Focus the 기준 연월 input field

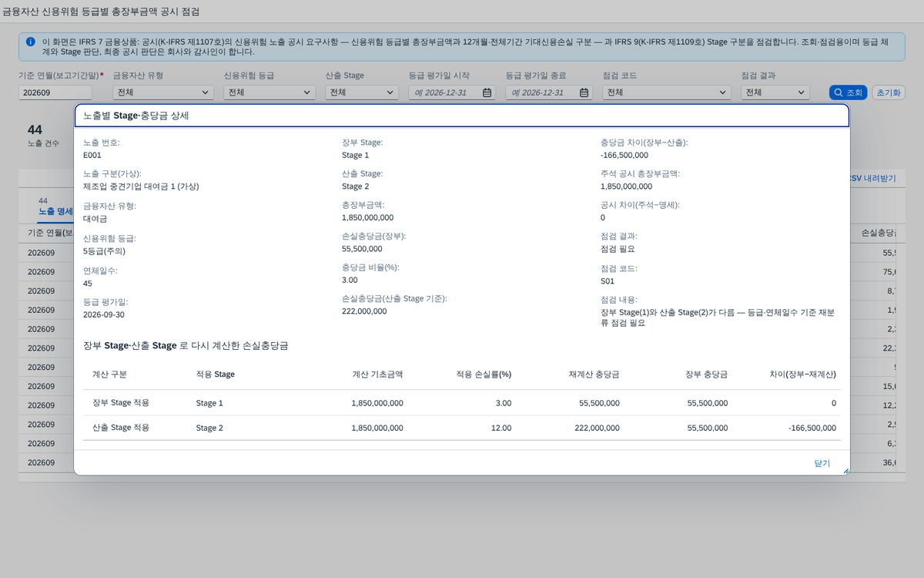[x=55, y=92]
